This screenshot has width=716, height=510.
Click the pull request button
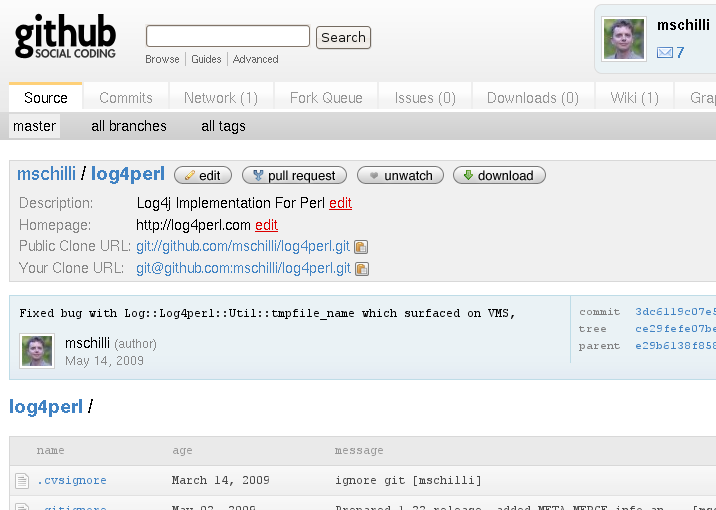click(295, 175)
